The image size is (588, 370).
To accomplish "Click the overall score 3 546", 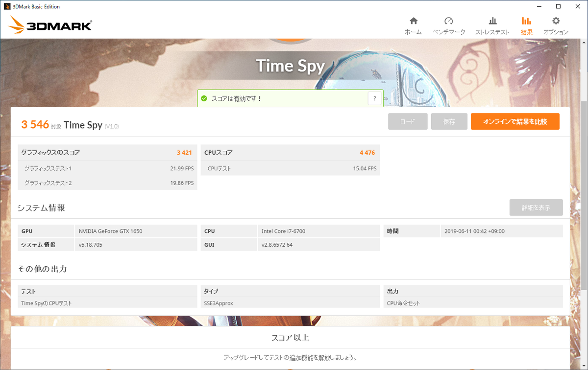I will (x=35, y=124).
